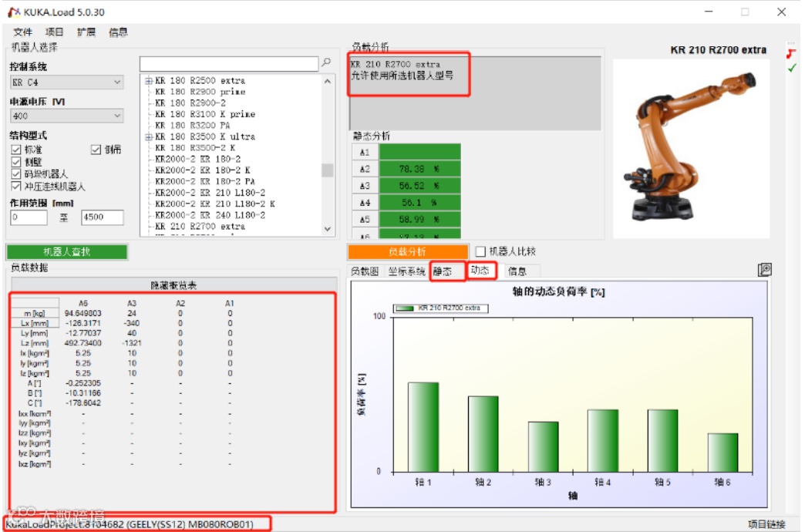Toggle the 侧壁 structure checkbox
Screen dimensions: 805x532
coord(16,162)
